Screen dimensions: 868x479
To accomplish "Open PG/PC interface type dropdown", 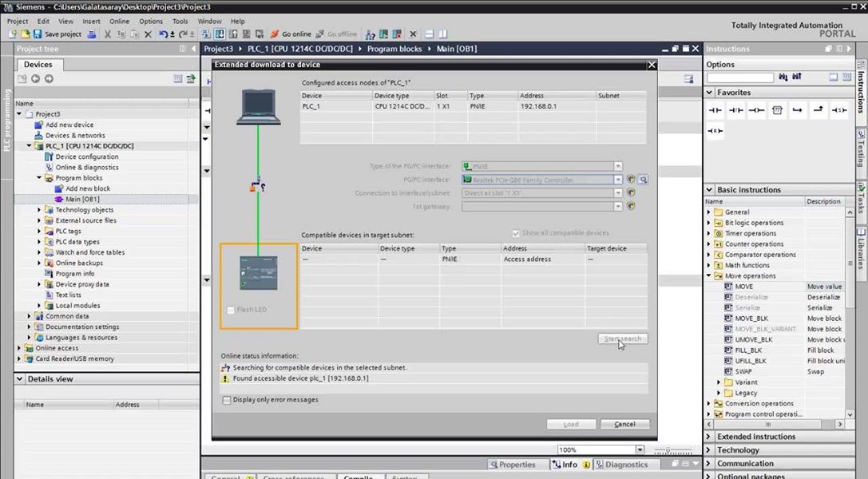I will pos(618,166).
